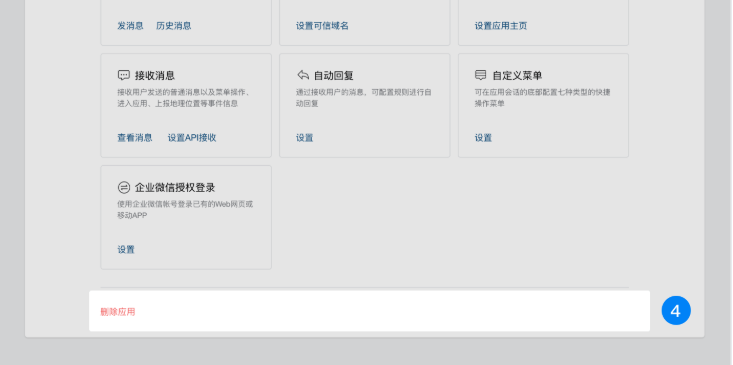Select the 自定义菜单 card title

[517, 75]
